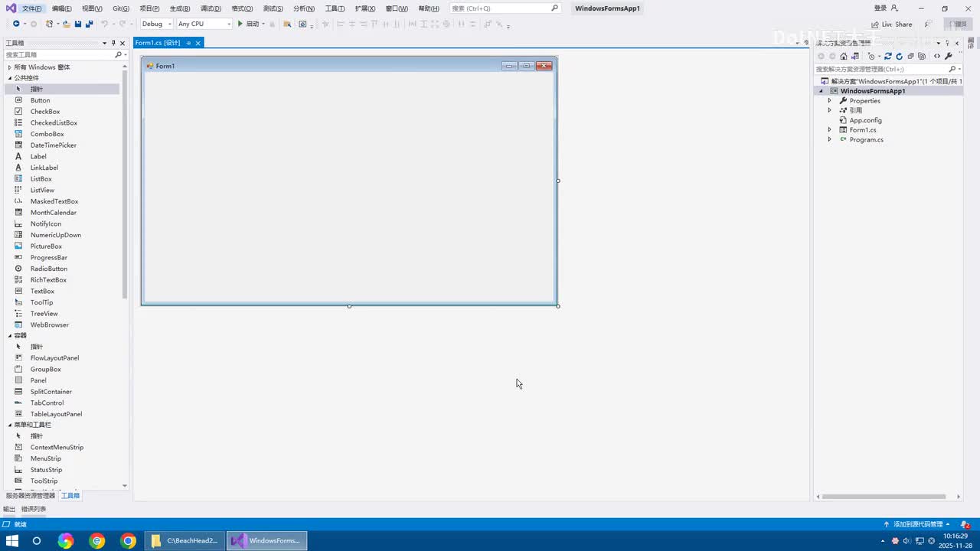Viewport: 980px width, 551px height.
Task: Show all files in Solution Explorer
Action: point(922,56)
